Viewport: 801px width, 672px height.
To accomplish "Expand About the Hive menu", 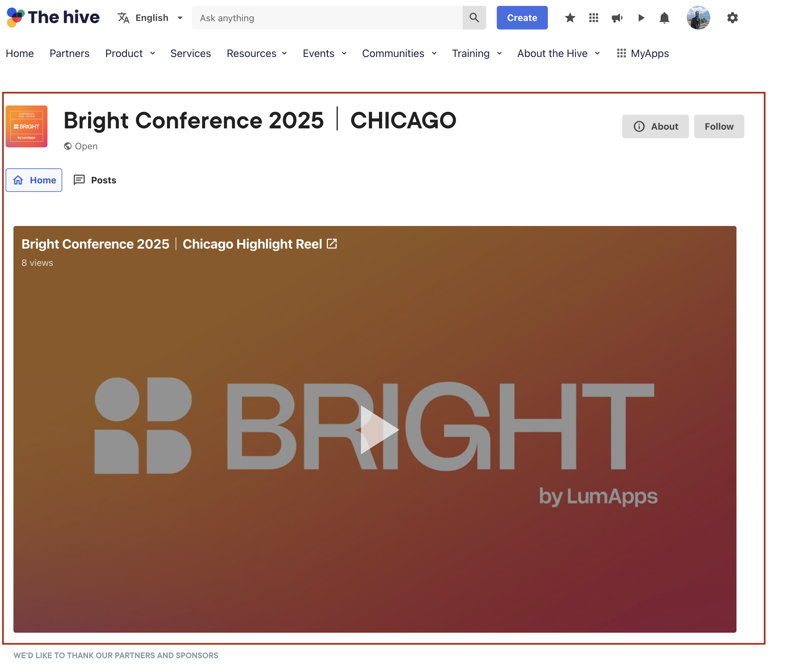I will coord(558,53).
